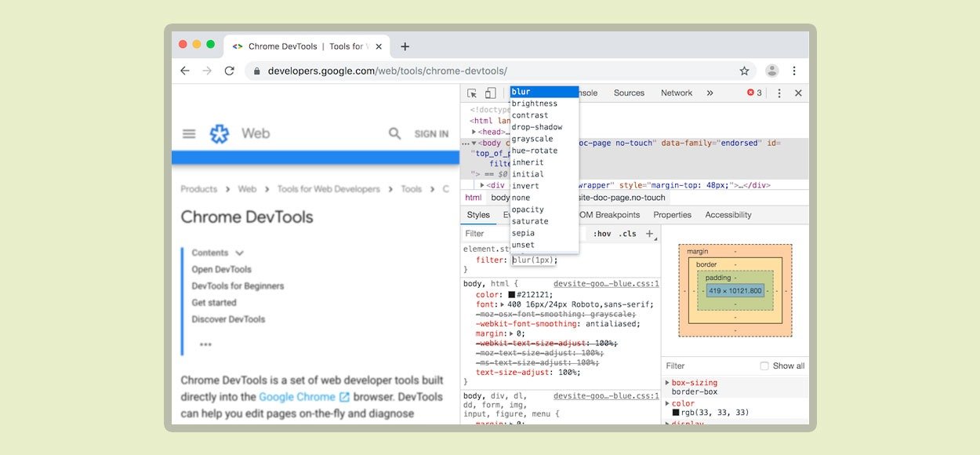The height and width of the screenshot is (455, 980).
Task: Expand the div wrapper node
Action: pos(482,185)
